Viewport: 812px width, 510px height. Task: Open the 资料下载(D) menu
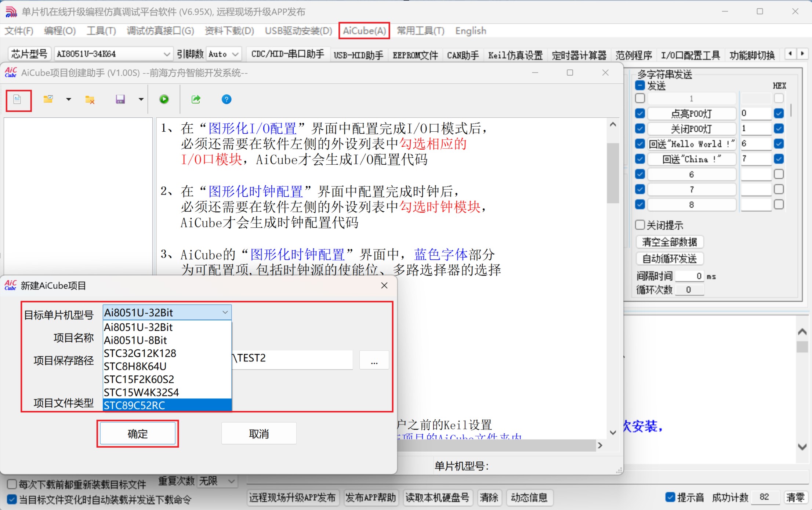(x=229, y=31)
